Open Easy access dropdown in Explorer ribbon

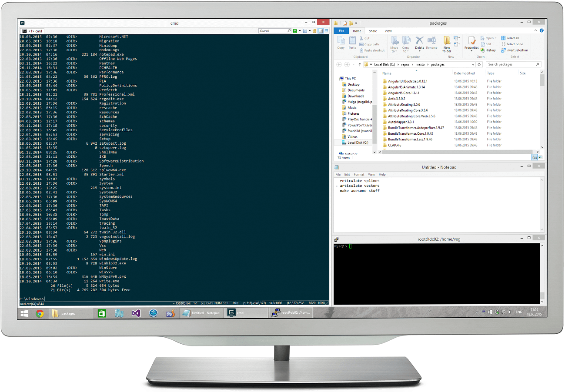457,44
